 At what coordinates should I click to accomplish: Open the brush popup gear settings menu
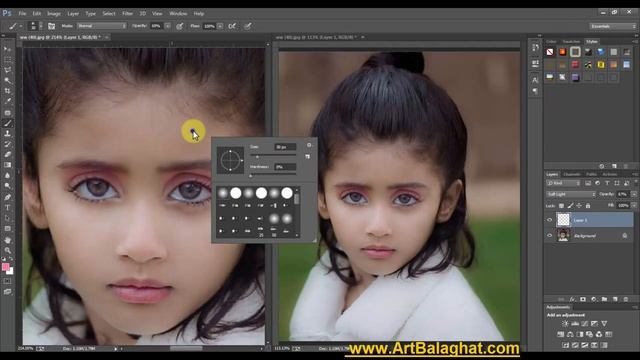click(309, 145)
